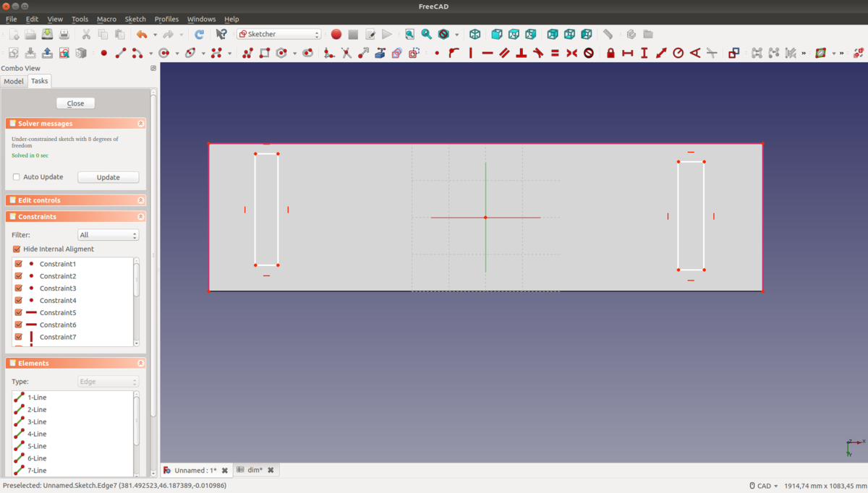Switch to the dim* document tab
Image resolution: width=868 pixels, height=493 pixels.
(255, 470)
